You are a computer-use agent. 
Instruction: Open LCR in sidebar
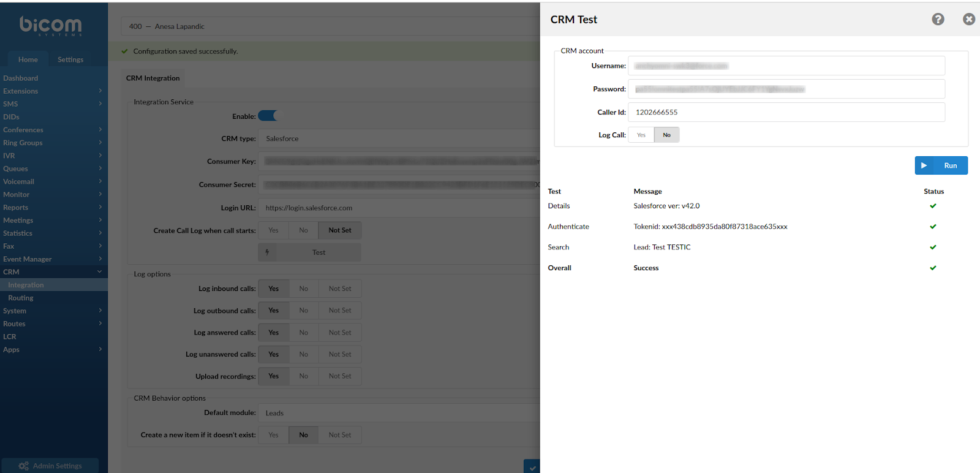(x=53, y=337)
